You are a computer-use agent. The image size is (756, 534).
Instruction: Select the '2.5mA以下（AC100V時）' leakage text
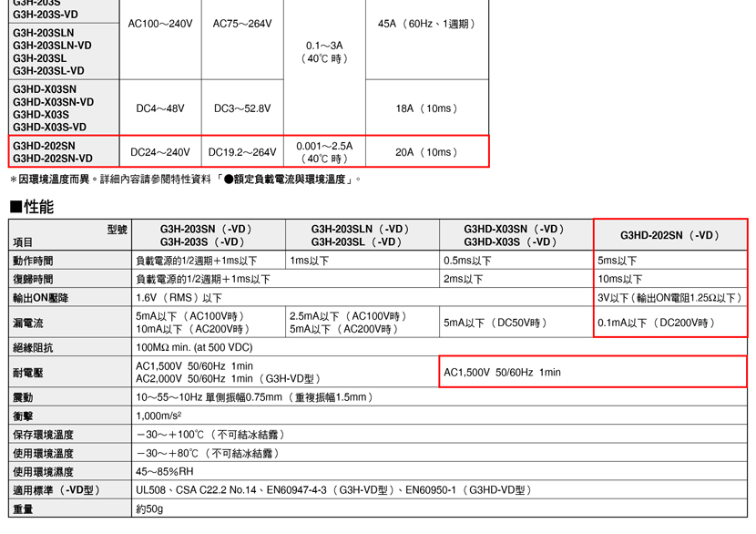click(349, 316)
